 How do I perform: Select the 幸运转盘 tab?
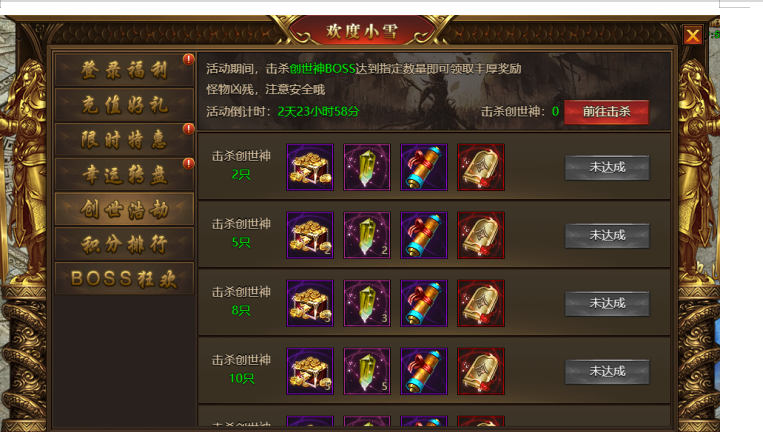(x=125, y=174)
